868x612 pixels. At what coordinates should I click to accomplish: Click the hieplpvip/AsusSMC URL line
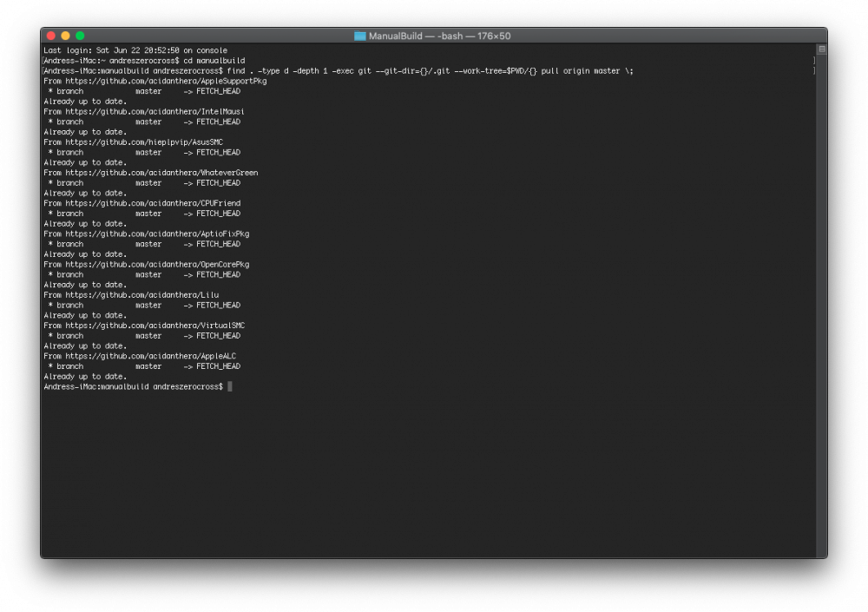click(134, 142)
